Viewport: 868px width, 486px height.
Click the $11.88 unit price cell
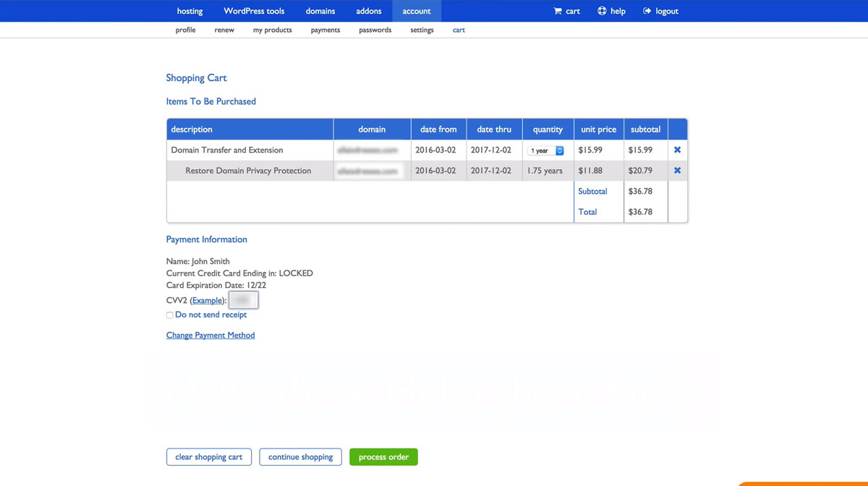[x=598, y=171]
